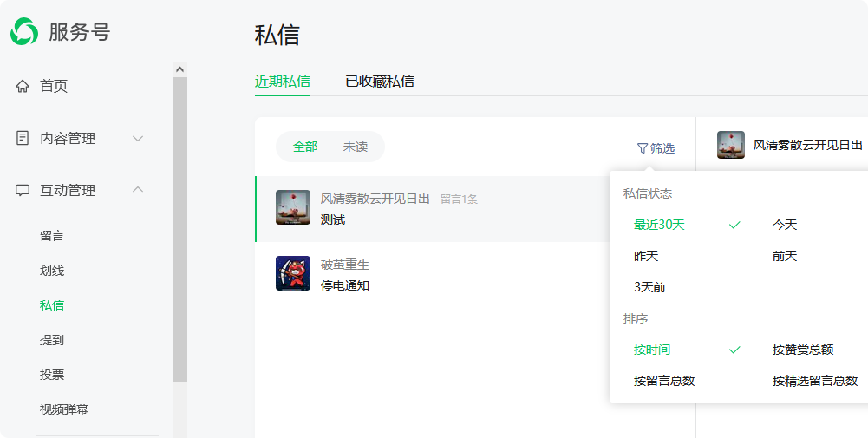Click the chat bubble icon beside 互动管理
This screenshot has width=868, height=438.
coord(23,191)
